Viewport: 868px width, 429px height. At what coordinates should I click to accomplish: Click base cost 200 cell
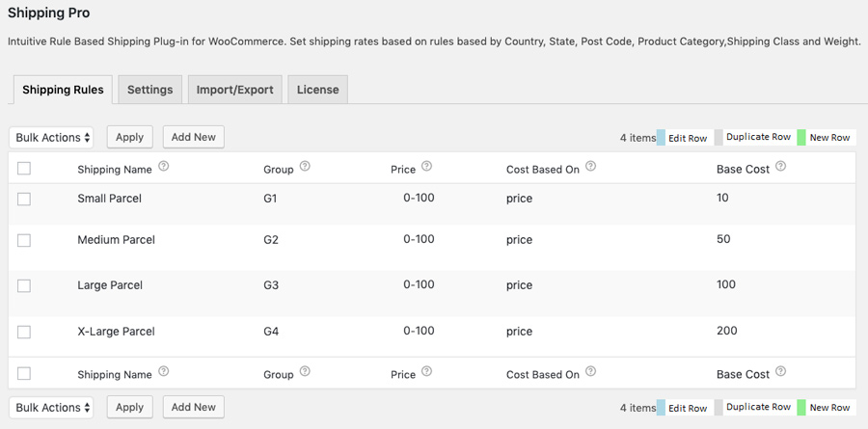[x=727, y=331]
